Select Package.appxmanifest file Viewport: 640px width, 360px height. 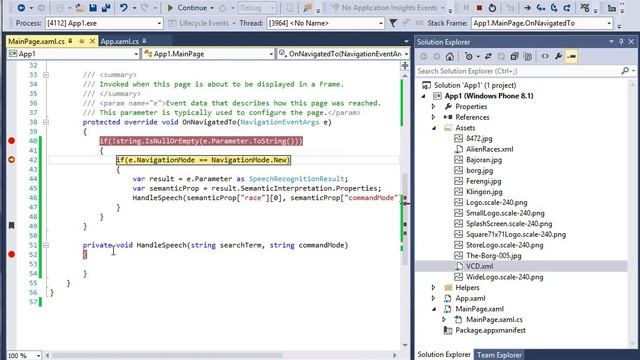coord(490,330)
